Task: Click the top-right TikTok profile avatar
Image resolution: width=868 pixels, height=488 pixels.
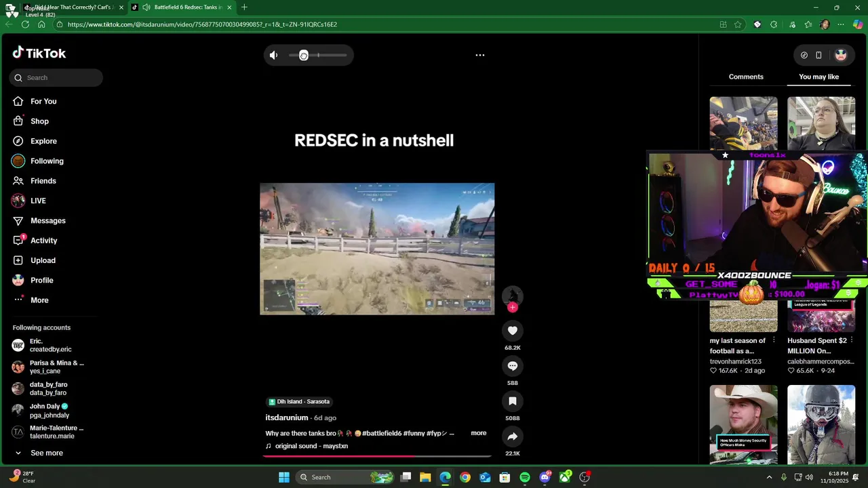Action: (x=841, y=55)
